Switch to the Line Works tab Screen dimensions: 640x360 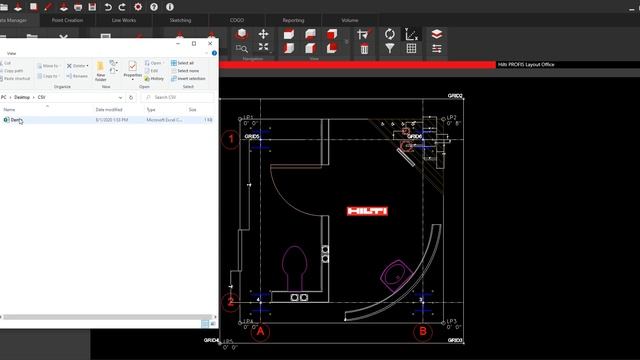click(124, 20)
